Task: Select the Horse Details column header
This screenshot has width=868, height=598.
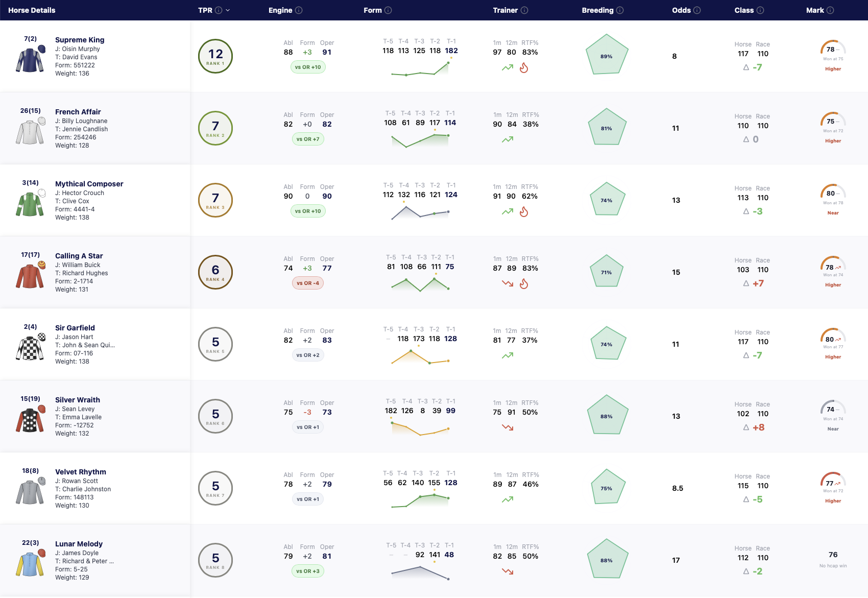Action: pyautogui.click(x=32, y=10)
